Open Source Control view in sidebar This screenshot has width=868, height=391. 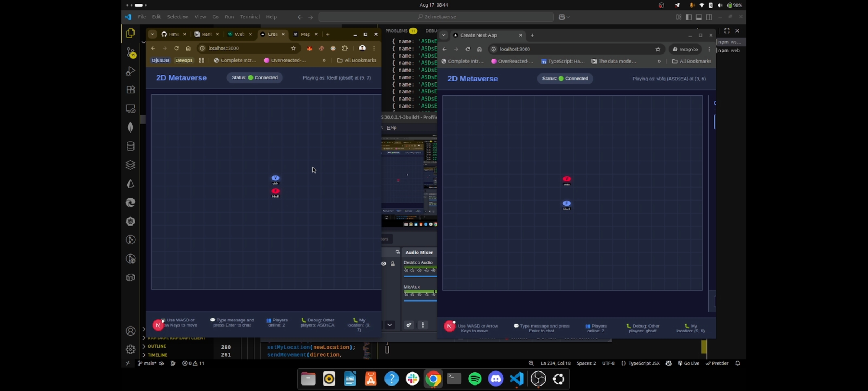coord(130,52)
